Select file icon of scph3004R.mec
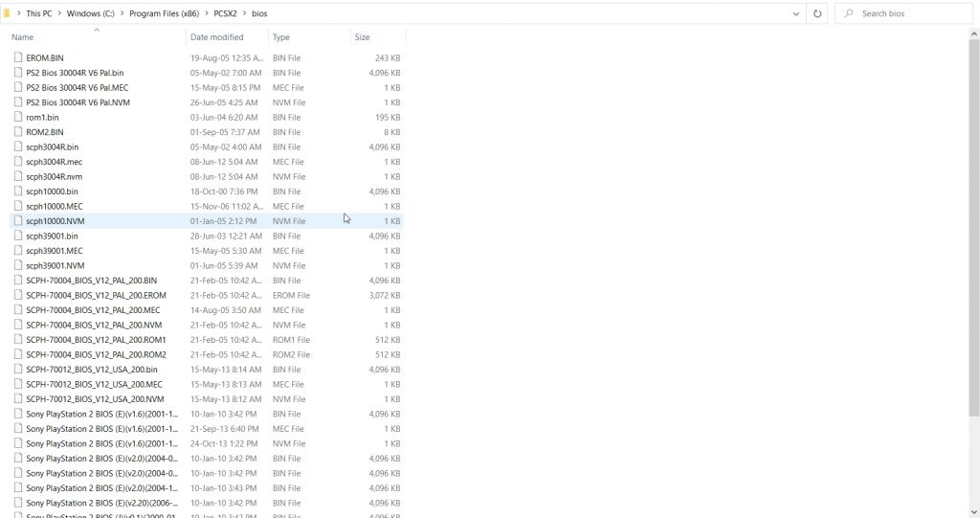The image size is (980, 518). (18, 162)
